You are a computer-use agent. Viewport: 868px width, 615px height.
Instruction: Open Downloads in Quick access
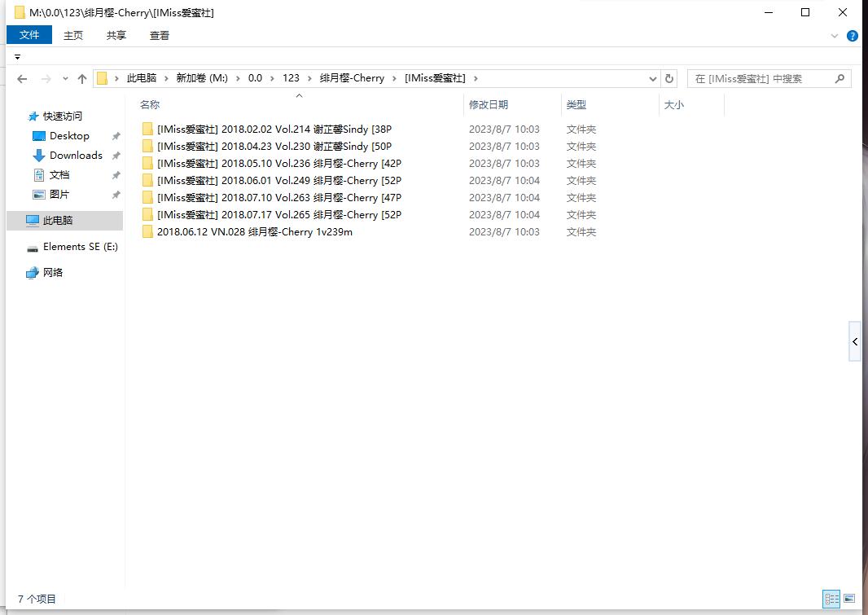coord(76,156)
